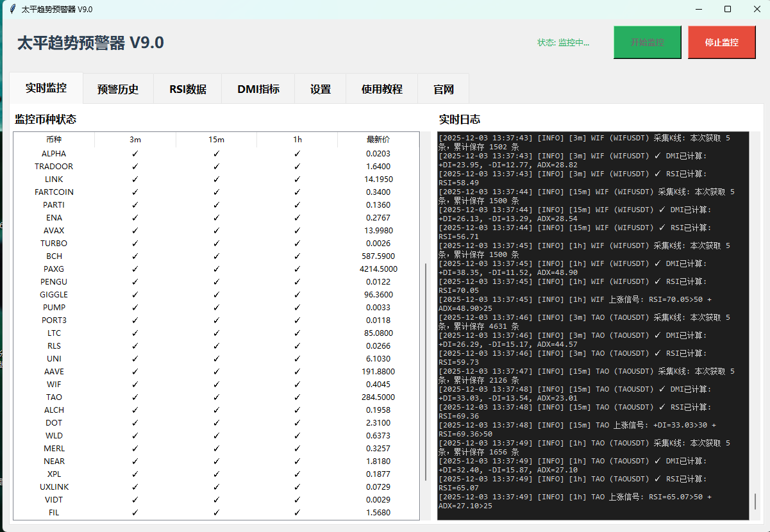Click the feather app icon in title bar

[12, 9]
